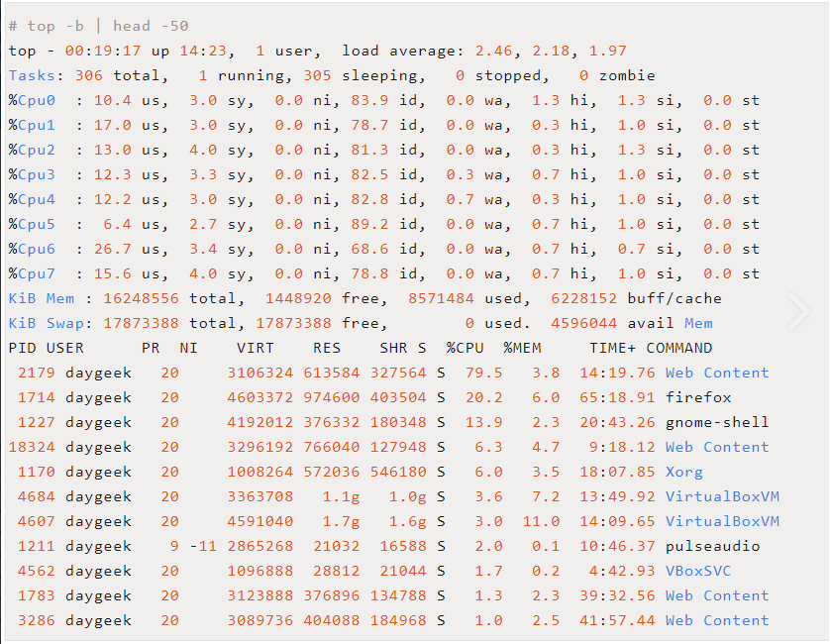Screen dimensions: 830x644
Task: Click the 'gnome-shell' command name
Action: (x=717, y=423)
